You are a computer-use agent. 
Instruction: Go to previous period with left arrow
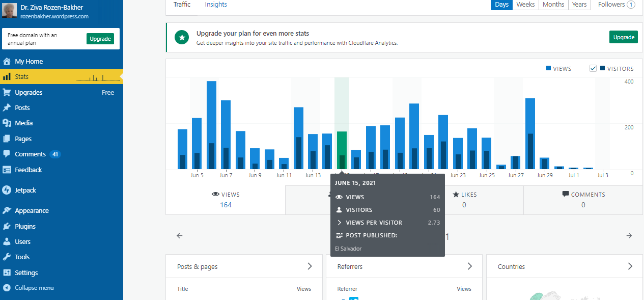(x=179, y=236)
